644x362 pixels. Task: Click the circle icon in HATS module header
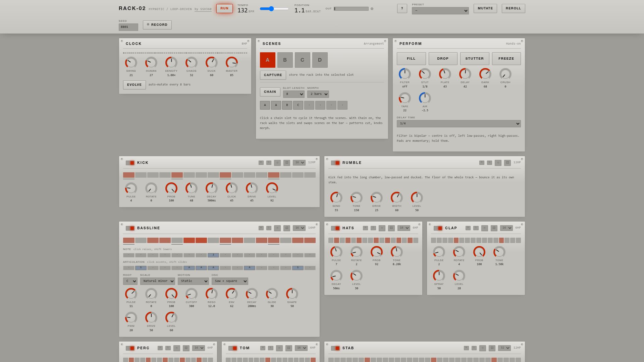pos(382,228)
